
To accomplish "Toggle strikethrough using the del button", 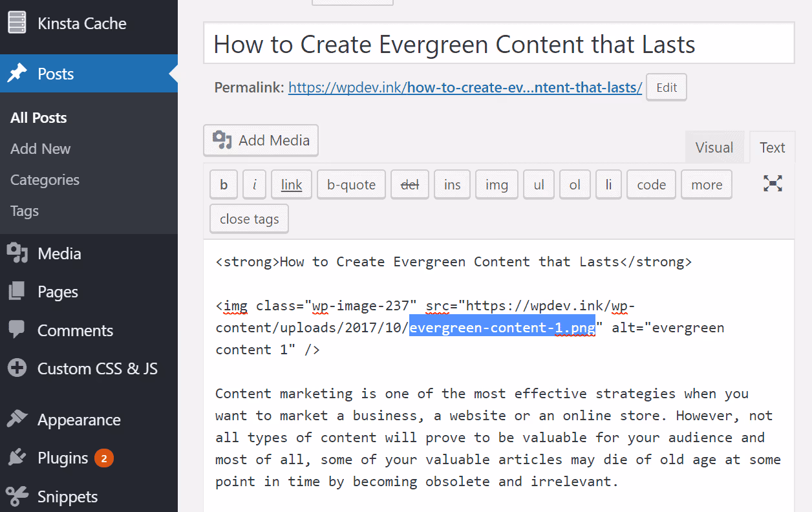I will pyautogui.click(x=409, y=184).
